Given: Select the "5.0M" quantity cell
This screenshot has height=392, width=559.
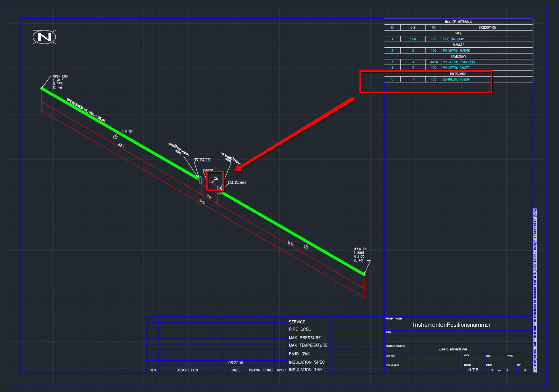Looking at the screenshot, I should pyautogui.click(x=413, y=39).
